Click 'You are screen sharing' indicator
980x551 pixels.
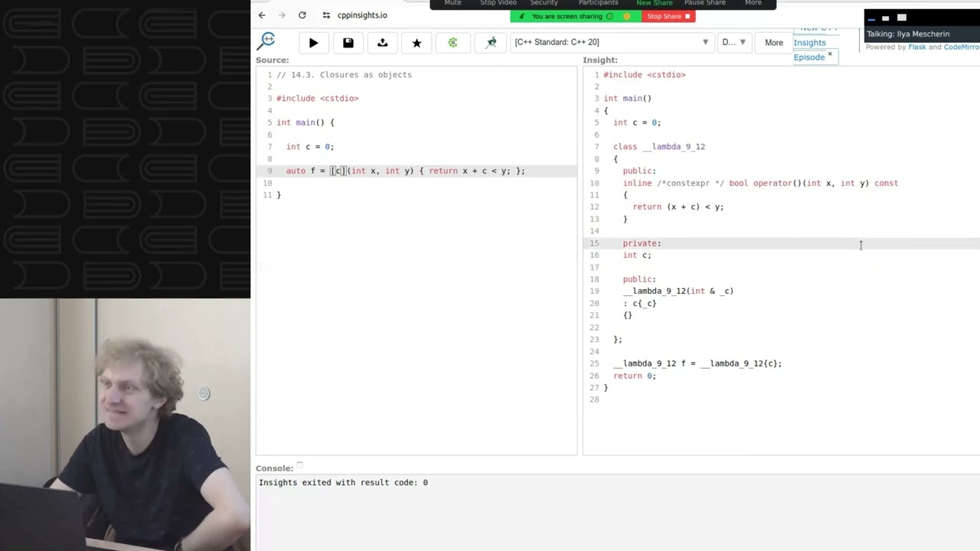[576, 16]
